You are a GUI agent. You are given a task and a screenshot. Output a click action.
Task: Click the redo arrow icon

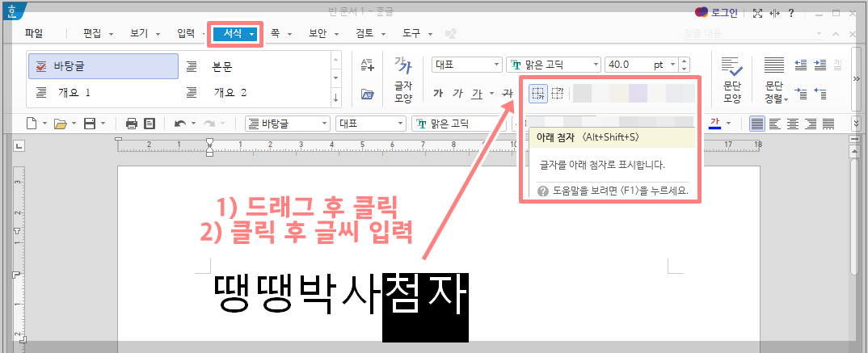click(x=209, y=124)
